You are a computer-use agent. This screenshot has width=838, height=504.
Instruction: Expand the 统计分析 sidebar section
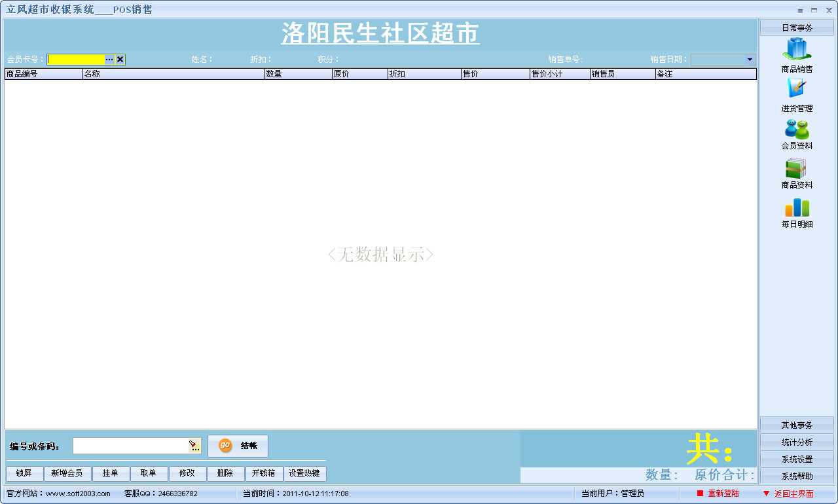pyautogui.click(x=797, y=442)
